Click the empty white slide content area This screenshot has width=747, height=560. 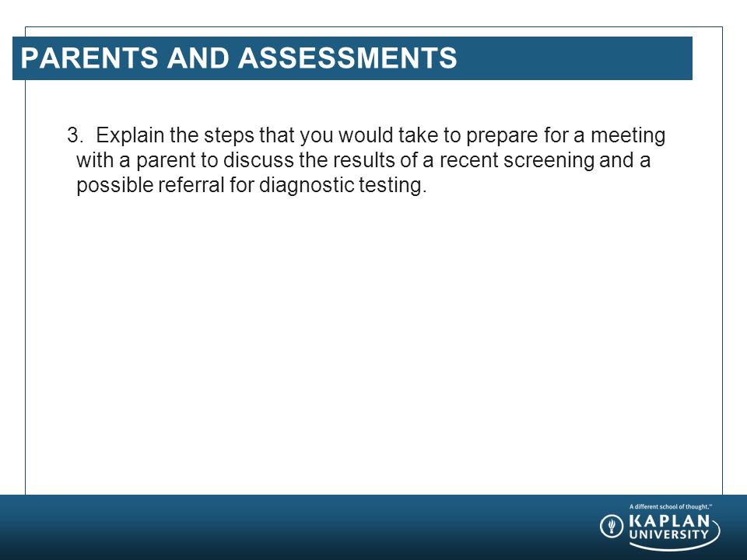click(x=373, y=343)
